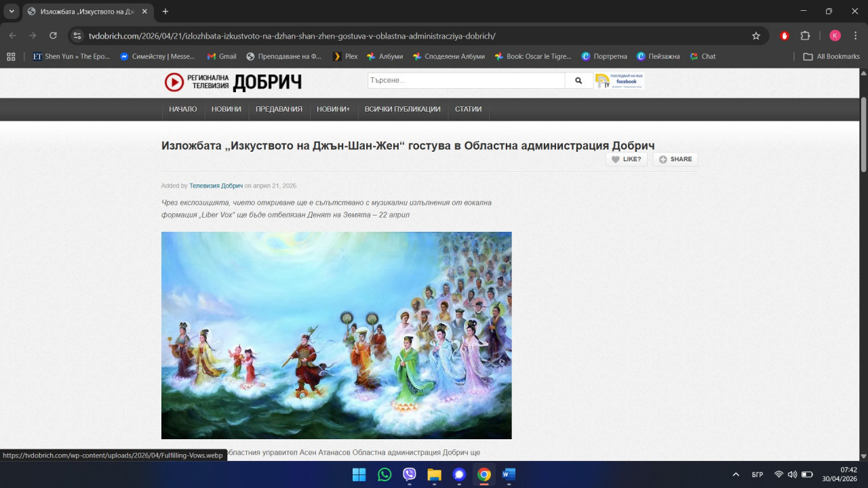Open the apps grid in bookmarks bar
The image size is (868, 488).
coord(11,56)
